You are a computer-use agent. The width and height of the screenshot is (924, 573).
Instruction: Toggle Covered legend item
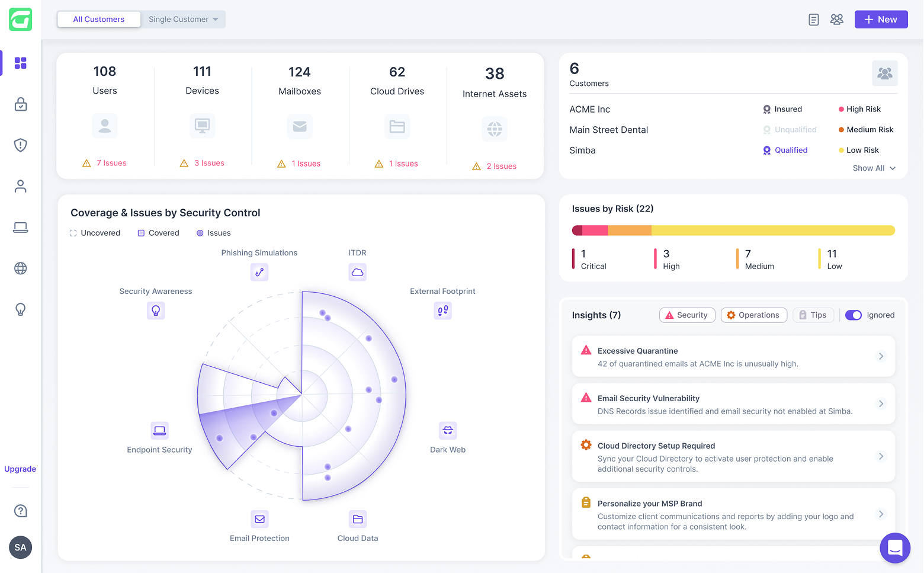pos(159,233)
